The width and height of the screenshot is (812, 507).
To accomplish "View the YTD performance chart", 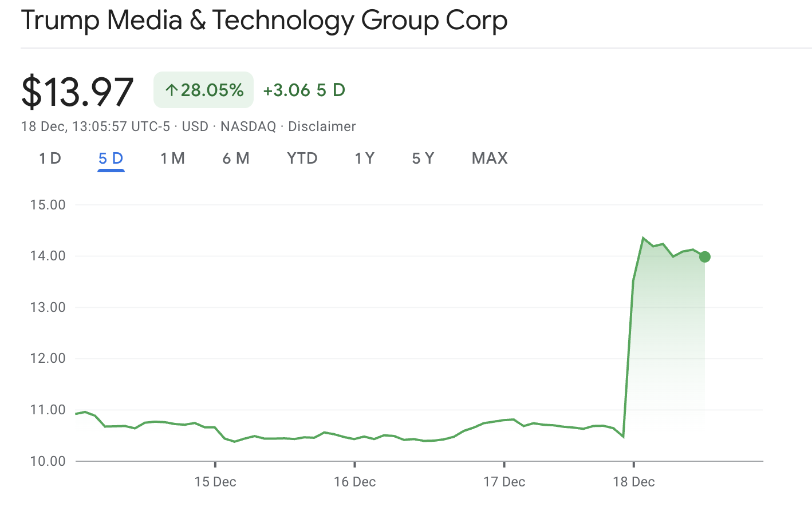I will pos(302,159).
